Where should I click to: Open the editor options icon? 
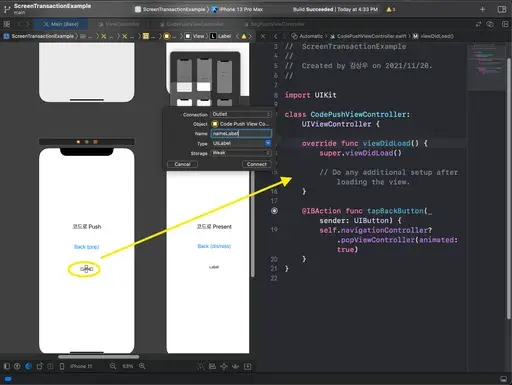point(490,24)
